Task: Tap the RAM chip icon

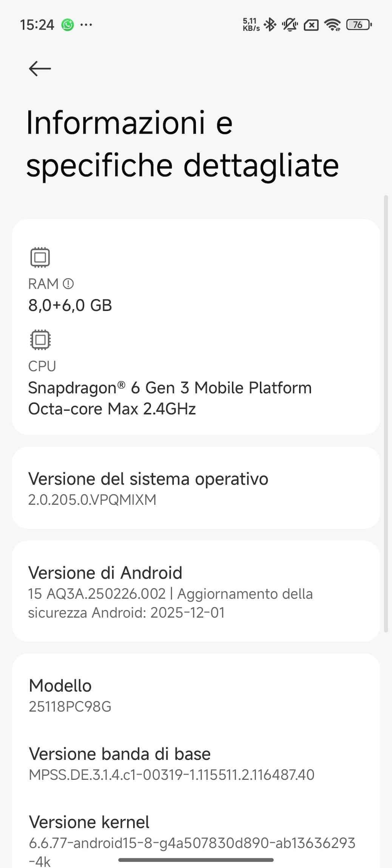Action: coord(40,257)
